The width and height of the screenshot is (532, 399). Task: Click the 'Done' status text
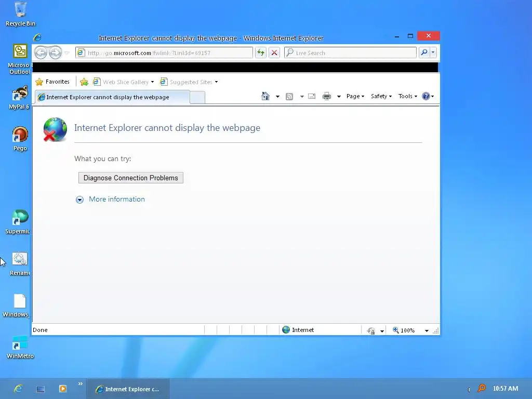click(x=40, y=330)
